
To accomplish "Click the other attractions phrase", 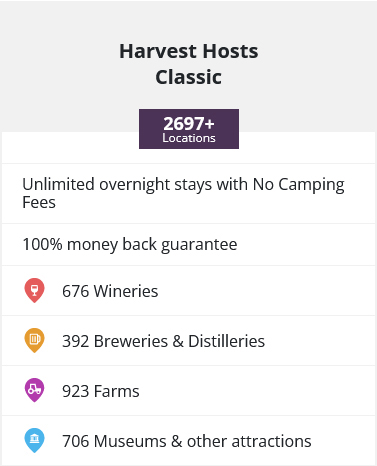I will pyautogui.click(x=249, y=441).
